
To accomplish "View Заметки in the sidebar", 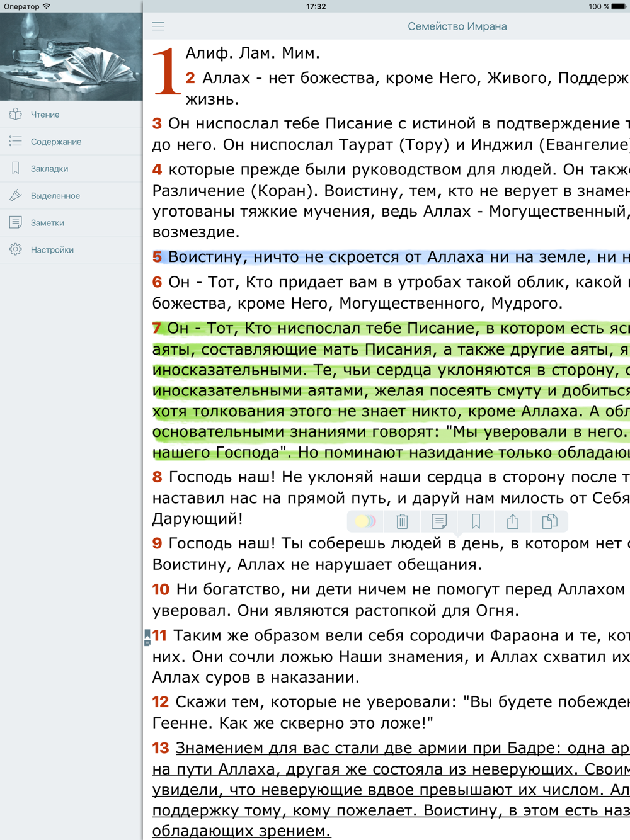I will point(71,223).
